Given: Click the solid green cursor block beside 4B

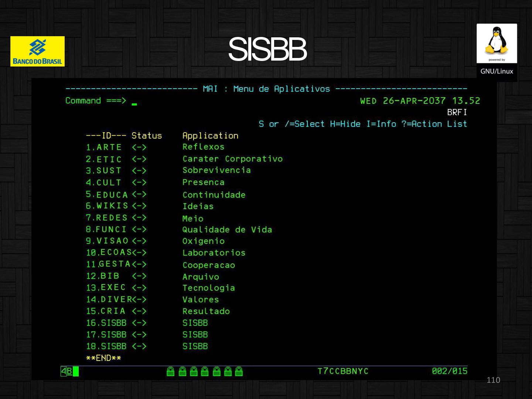Looking at the screenshot, I should pyautogui.click(x=76, y=371).
